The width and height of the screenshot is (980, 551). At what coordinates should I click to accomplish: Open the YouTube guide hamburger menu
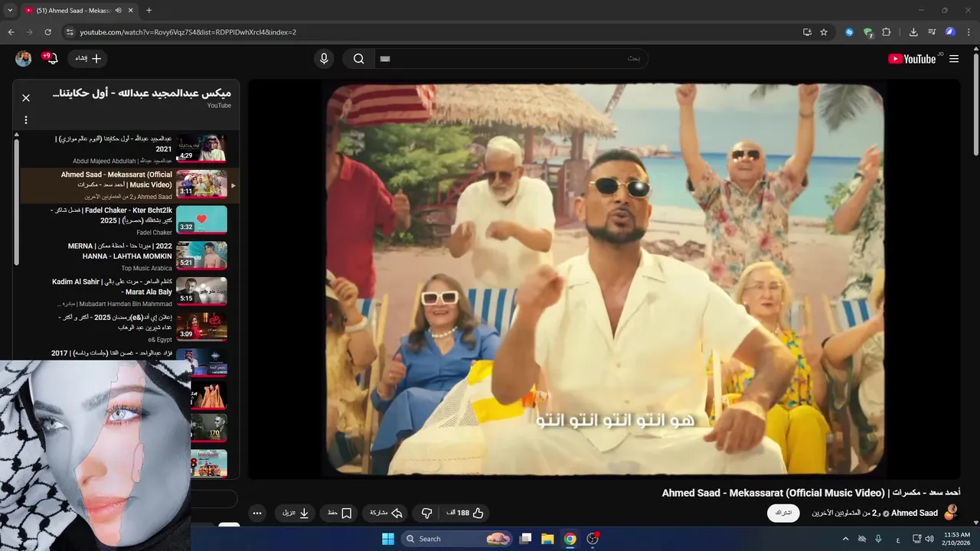coord(953,59)
